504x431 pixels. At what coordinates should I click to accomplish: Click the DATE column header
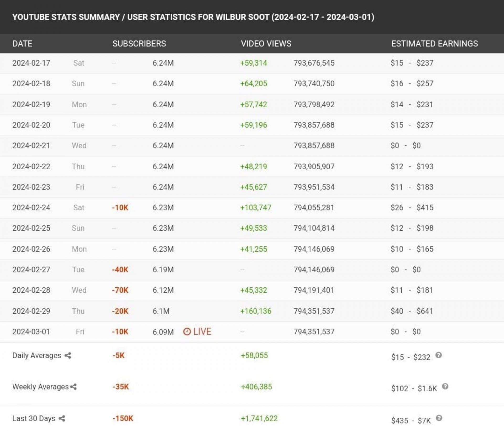22,44
